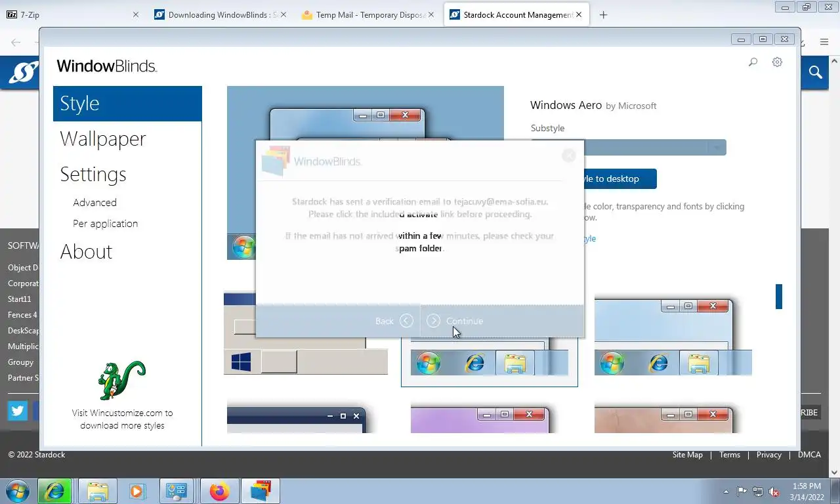Click the Back button in verification dialog
This screenshot has height=504, width=840.
(394, 321)
